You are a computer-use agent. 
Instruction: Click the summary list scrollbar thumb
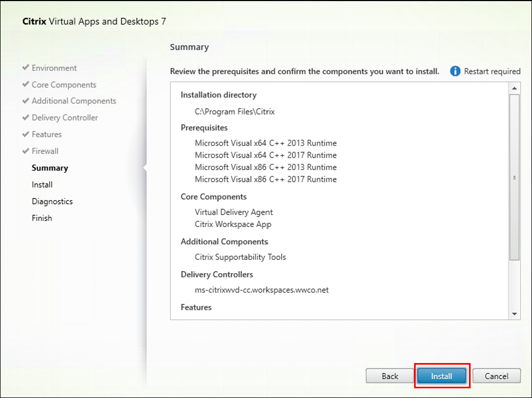click(x=514, y=177)
